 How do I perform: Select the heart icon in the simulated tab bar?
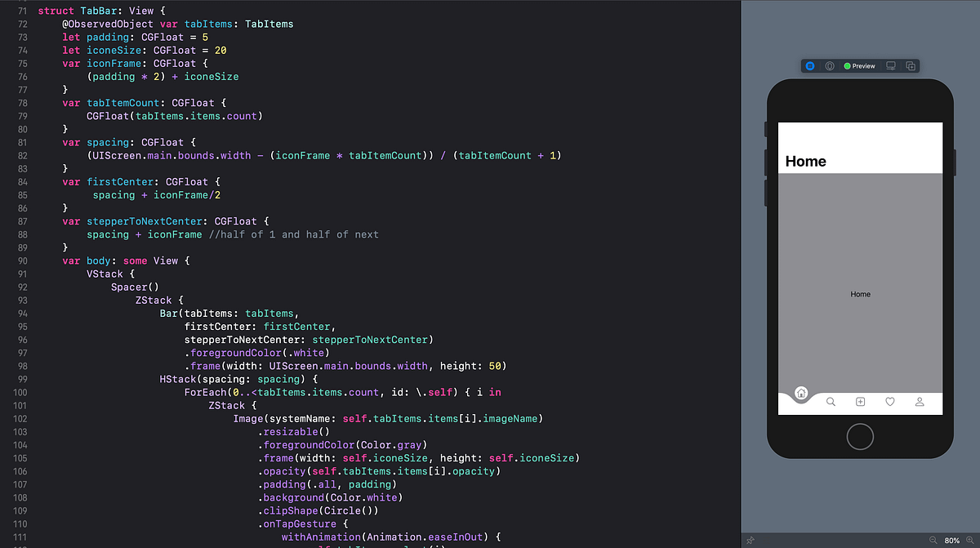click(889, 401)
